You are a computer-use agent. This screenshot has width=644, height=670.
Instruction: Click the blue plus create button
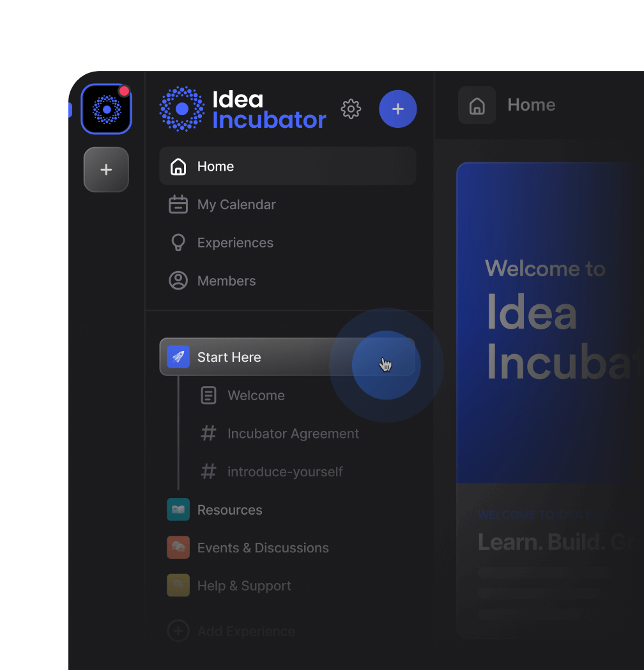point(397,109)
